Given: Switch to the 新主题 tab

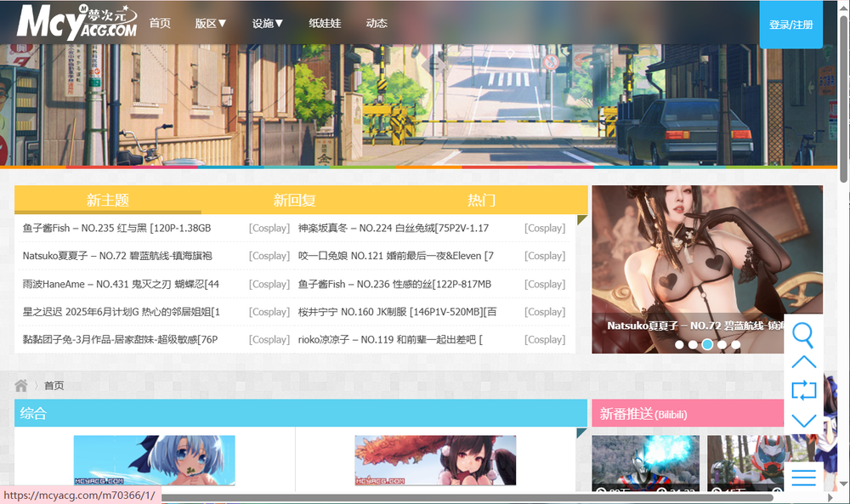Looking at the screenshot, I should point(108,200).
